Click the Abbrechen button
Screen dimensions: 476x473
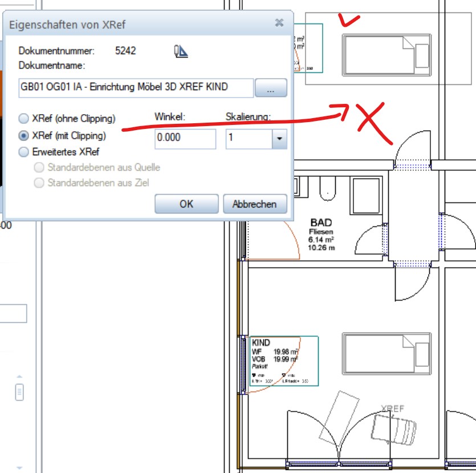click(x=254, y=204)
